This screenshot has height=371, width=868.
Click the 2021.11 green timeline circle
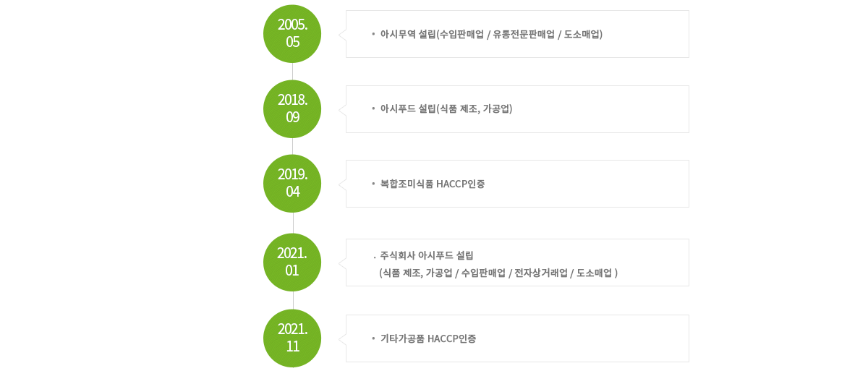pos(292,338)
